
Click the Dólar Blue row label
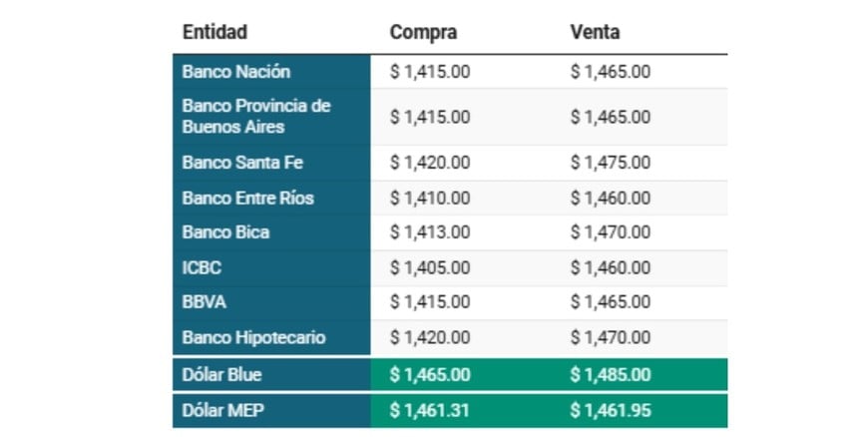pyautogui.click(x=221, y=375)
